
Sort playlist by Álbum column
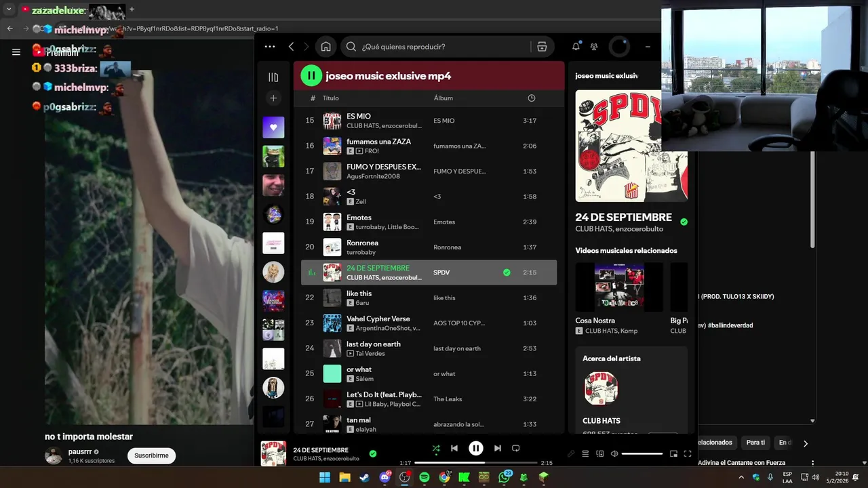[x=443, y=98]
